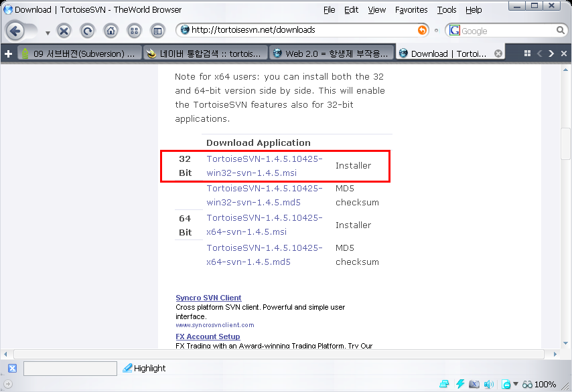This screenshot has height=392, width=572.
Task: Click the horizontal scrollbar left arrow
Action: point(5,354)
